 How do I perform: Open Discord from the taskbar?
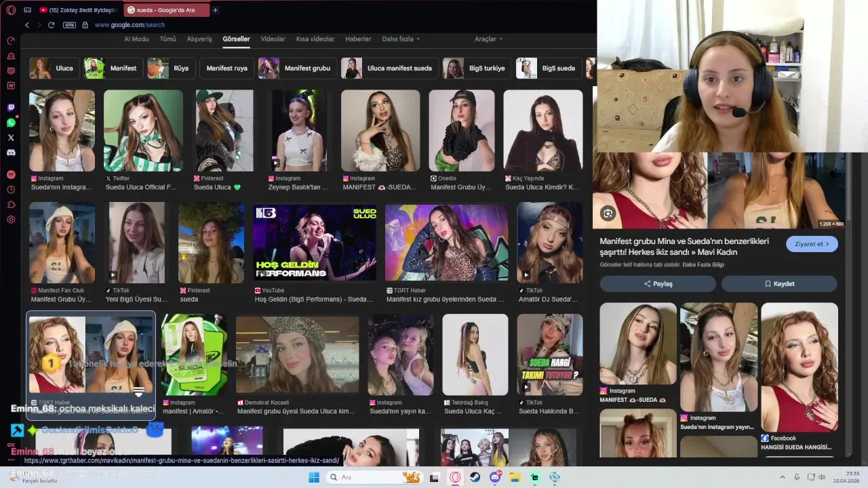(495, 477)
